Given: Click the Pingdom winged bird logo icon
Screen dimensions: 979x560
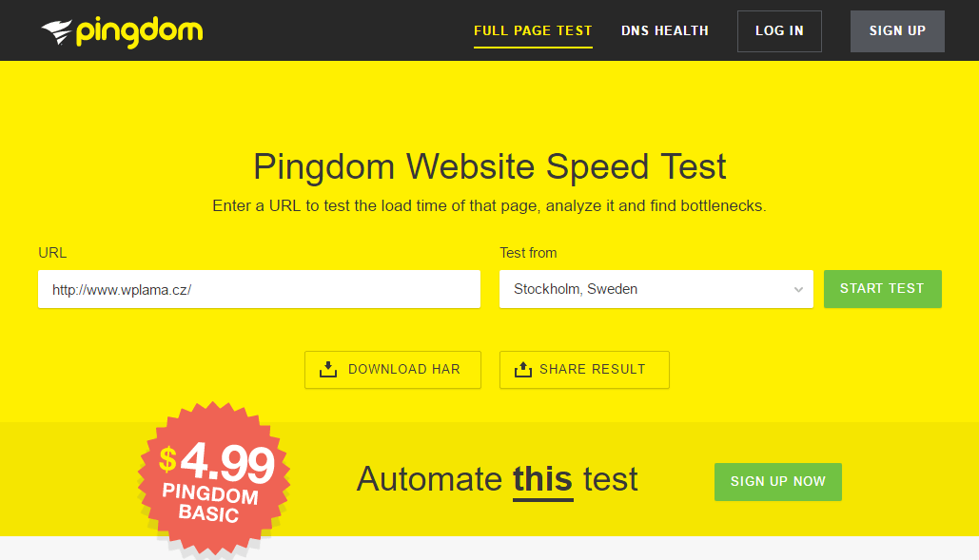Looking at the screenshot, I should 57,31.
